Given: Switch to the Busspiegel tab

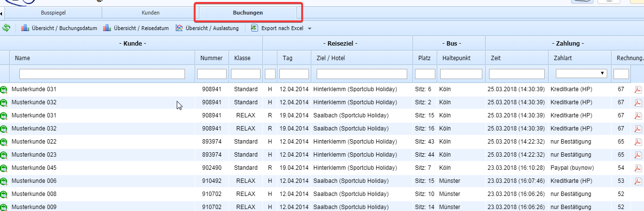Looking at the screenshot, I should tap(52, 13).
